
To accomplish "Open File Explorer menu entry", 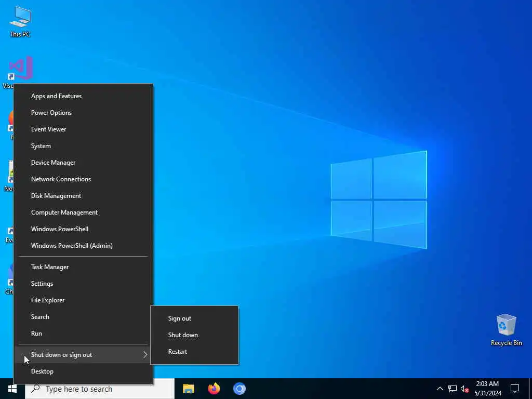I will (x=83, y=300).
